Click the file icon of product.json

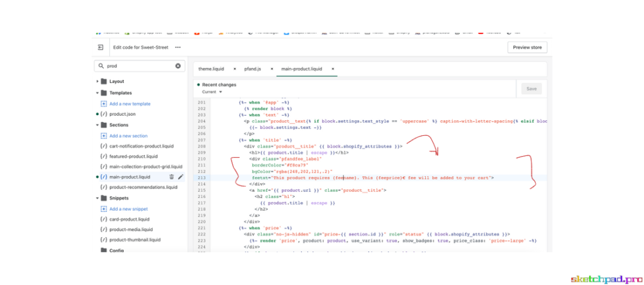point(104,114)
